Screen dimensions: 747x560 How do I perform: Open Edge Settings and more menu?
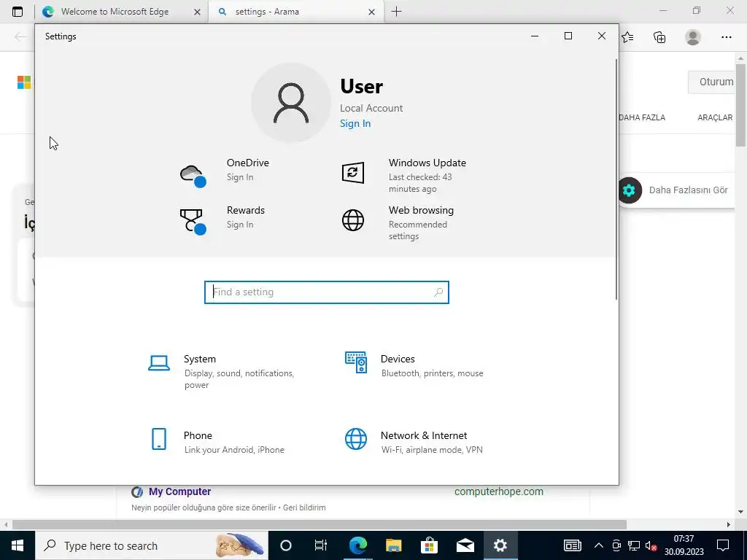726,37
